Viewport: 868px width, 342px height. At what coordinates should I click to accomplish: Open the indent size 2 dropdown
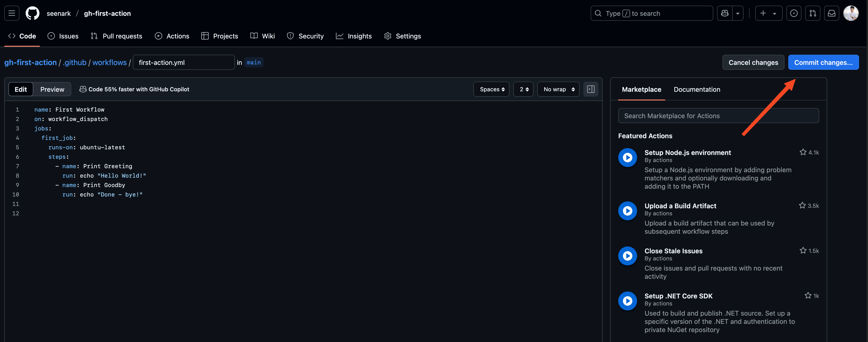tap(523, 89)
